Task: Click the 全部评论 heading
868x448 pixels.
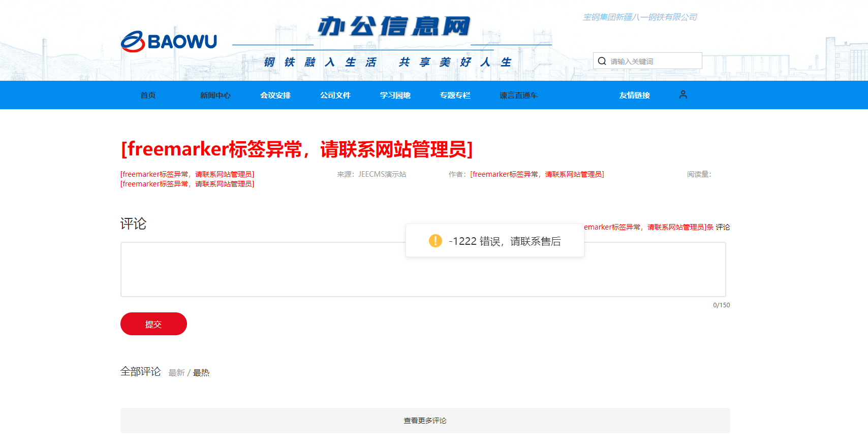Action: (140, 372)
